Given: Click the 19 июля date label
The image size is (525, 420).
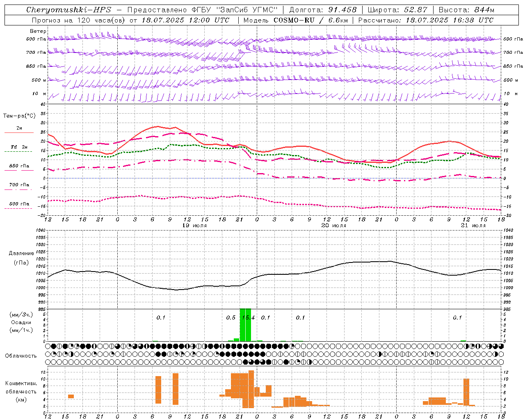Looking at the screenshot, I should (x=194, y=226).
